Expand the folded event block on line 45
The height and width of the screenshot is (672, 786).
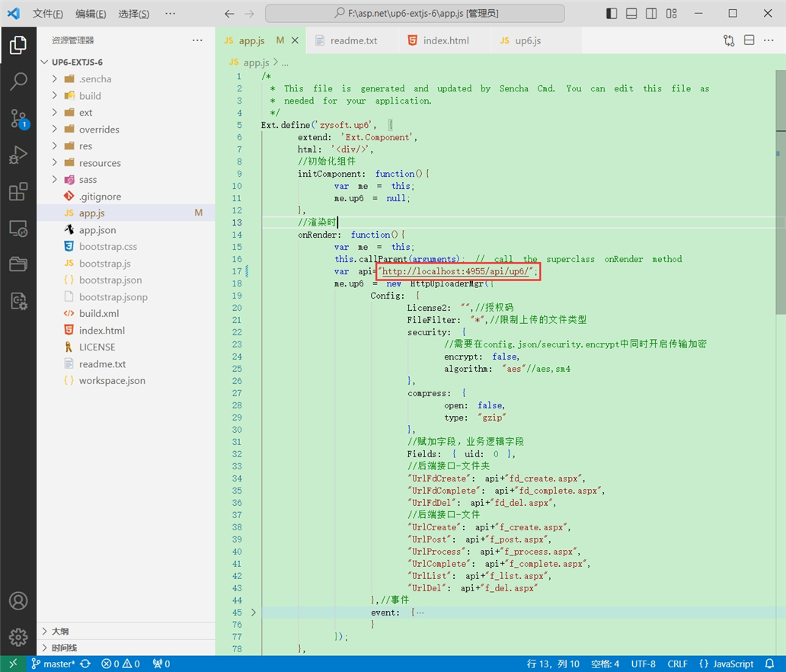254,613
